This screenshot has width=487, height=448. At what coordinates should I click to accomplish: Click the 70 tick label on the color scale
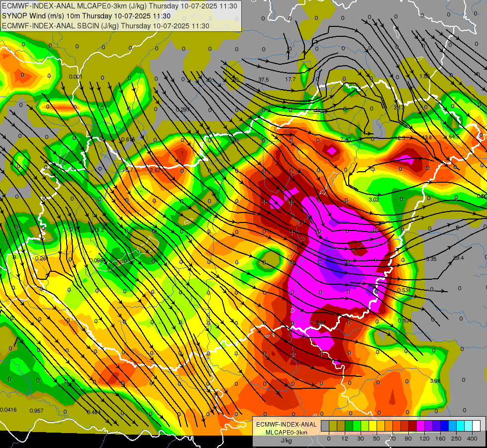pyautogui.click(x=392, y=439)
